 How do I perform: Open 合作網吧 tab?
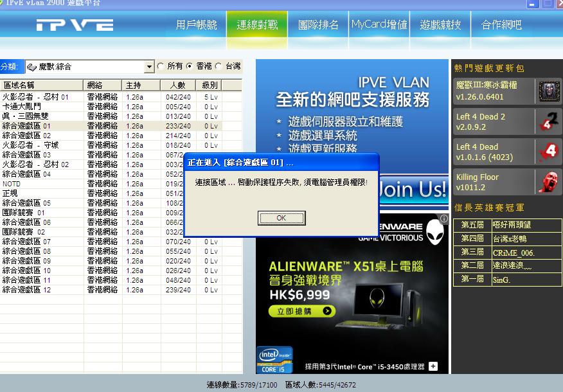(x=501, y=24)
